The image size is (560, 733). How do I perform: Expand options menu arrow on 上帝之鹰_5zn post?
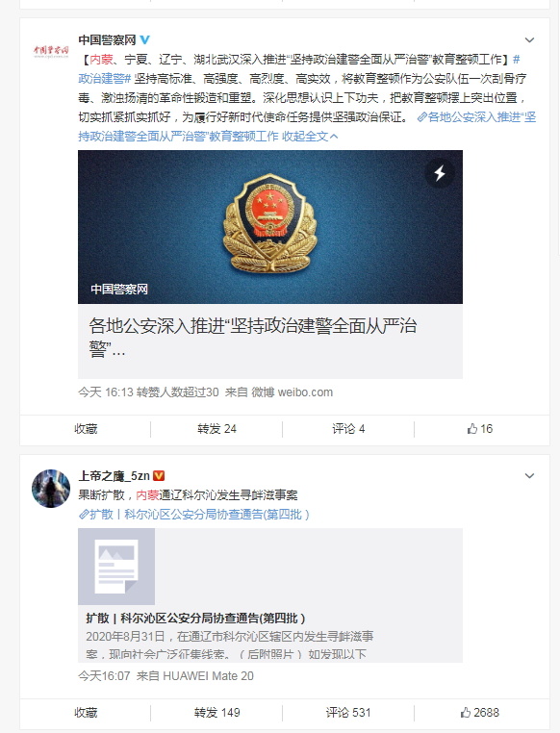pyautogui.click(x=529, y=476)
